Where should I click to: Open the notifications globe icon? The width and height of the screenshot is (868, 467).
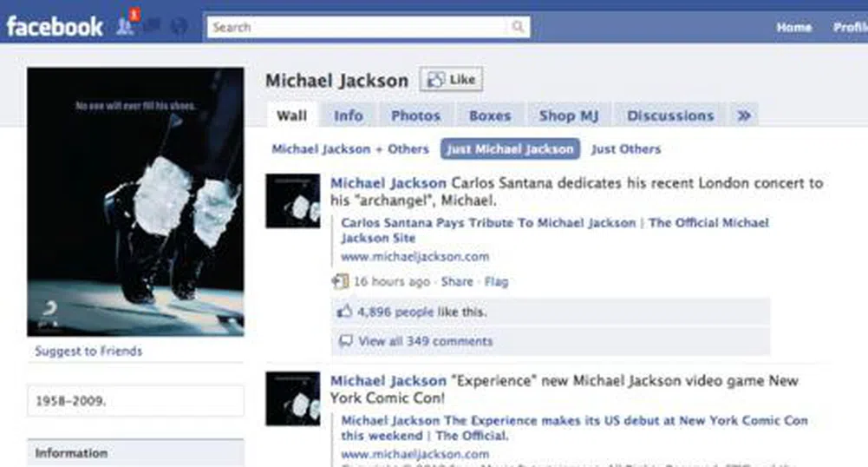[x=179, y=27]
